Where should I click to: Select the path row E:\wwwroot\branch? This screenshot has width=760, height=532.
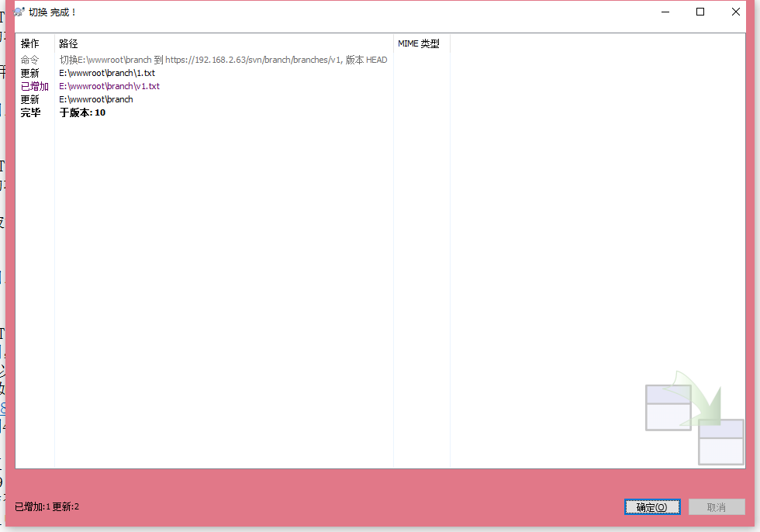tap(96, 99)
